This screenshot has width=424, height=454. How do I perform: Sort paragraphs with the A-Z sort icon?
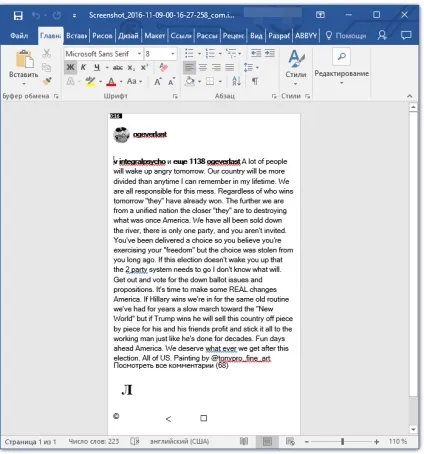(x=236, y=81)
